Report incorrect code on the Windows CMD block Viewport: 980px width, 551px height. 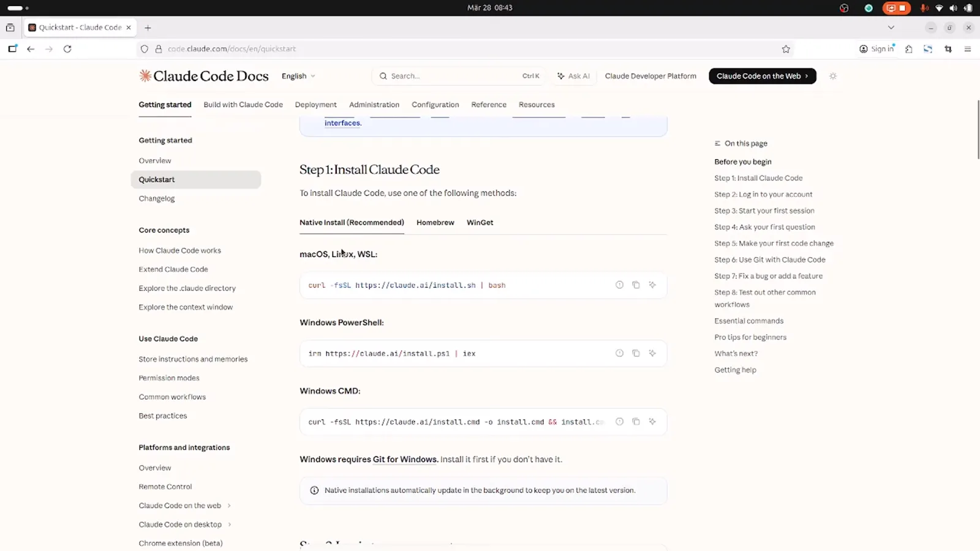click(619, 421)
